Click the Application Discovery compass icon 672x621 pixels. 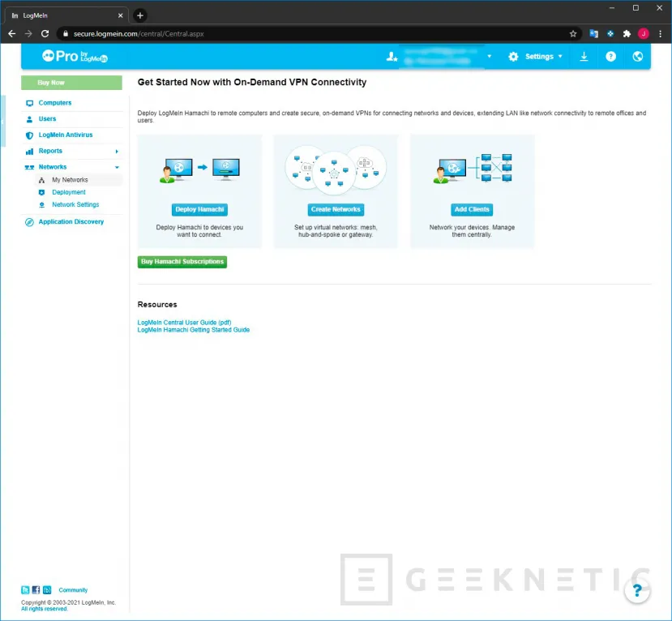pyautogui.click(x=29, y=222)
